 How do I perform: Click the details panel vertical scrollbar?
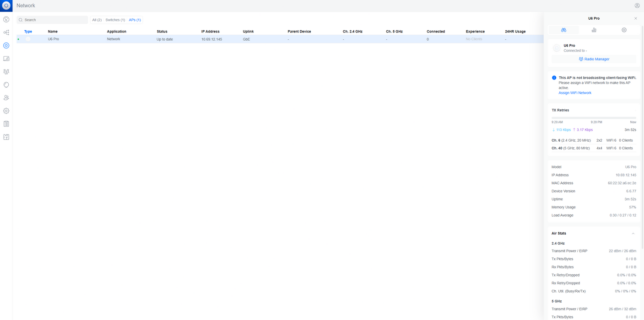642,137
